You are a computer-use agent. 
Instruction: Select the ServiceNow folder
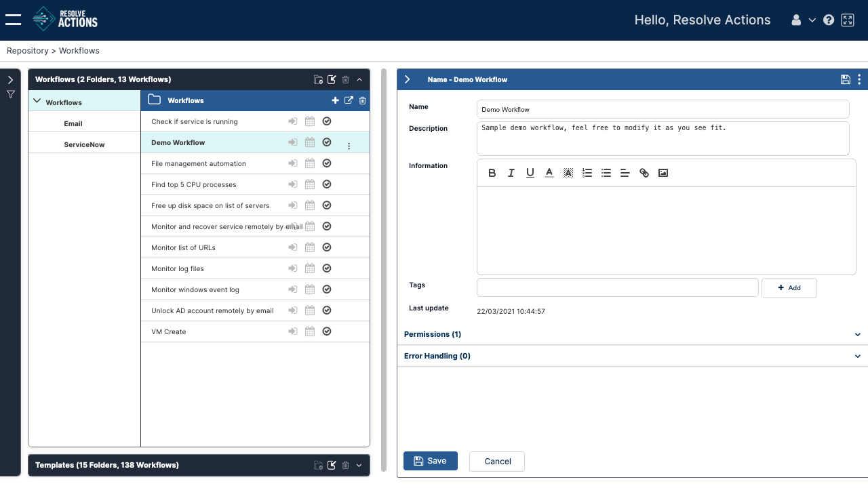click(x=84, y=144)
